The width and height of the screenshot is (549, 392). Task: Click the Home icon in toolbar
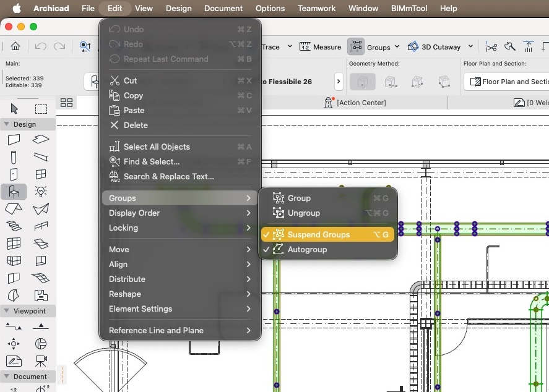click(x=15, y=46)
